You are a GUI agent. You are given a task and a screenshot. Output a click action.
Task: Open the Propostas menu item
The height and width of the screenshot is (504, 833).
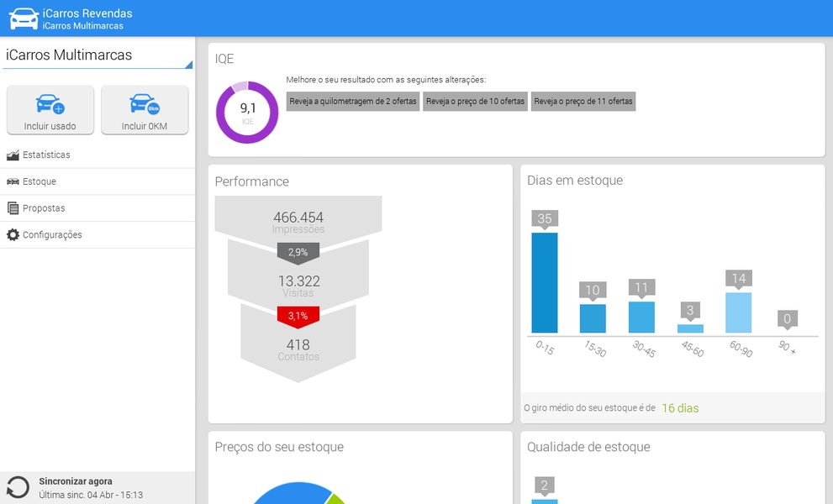[98, 208]
